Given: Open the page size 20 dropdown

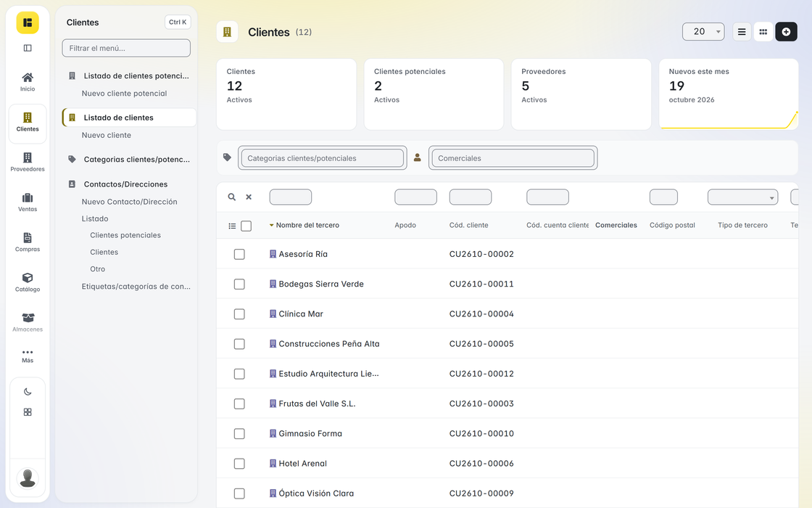Looking at the screenshot, I should (703, 32).
